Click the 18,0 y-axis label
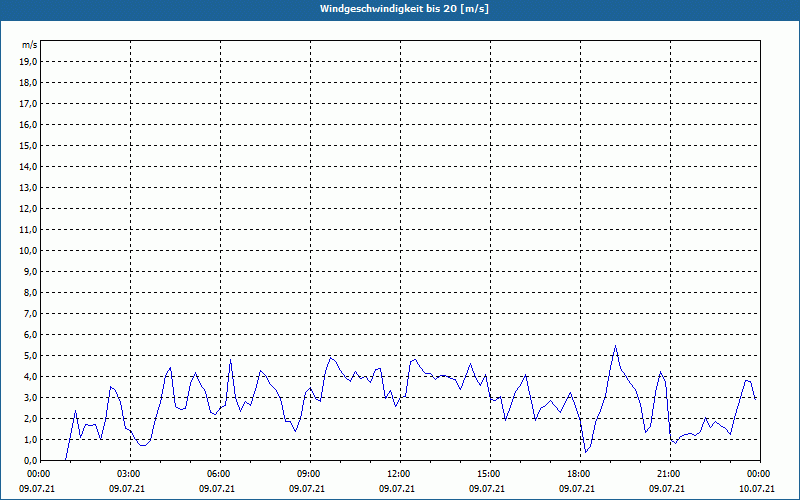The image size is (800, 500). tap(28, 83)
